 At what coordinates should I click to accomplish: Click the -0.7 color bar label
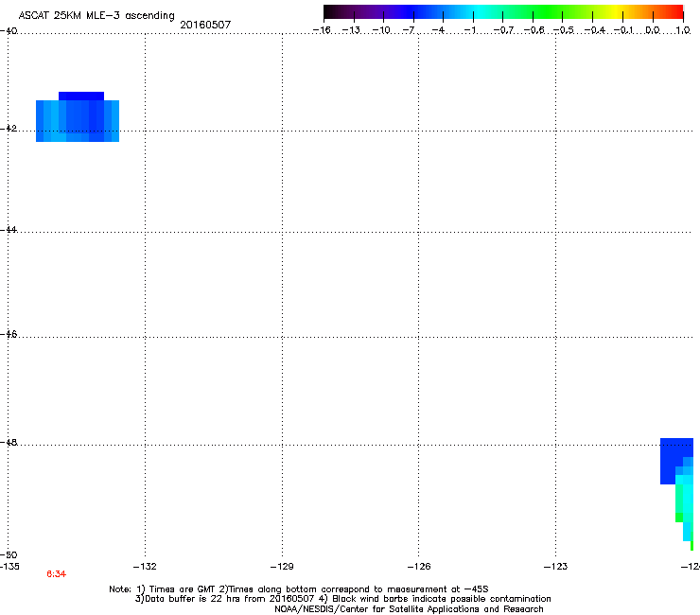coord(503,30)
